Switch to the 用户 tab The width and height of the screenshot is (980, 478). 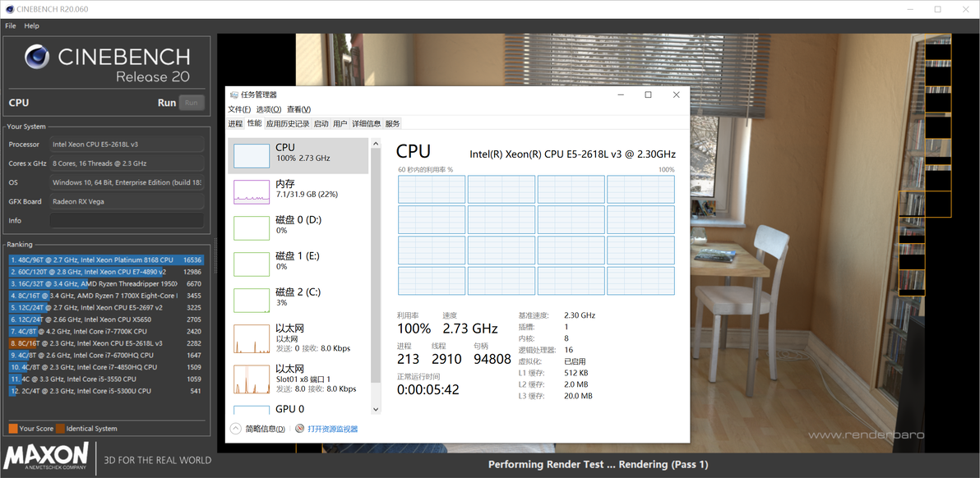(340, 123)
